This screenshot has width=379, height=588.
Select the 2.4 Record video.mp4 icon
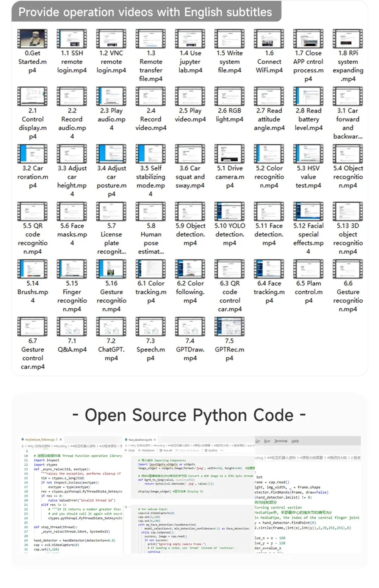pos(151,96)
